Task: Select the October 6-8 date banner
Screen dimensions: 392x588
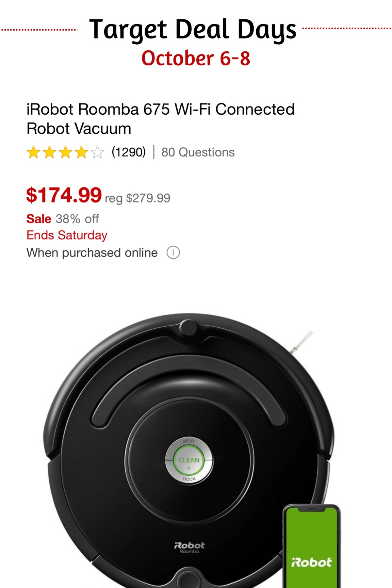Action: click(196, 58)
